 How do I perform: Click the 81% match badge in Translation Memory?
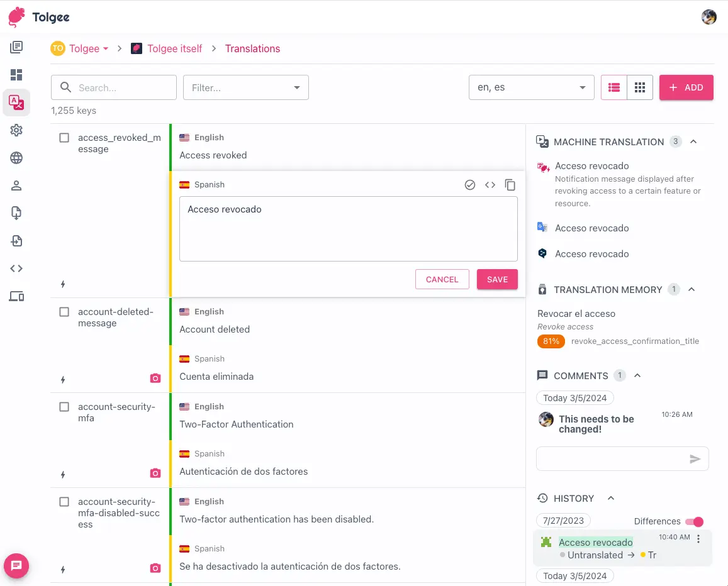[x=551, y=341]
